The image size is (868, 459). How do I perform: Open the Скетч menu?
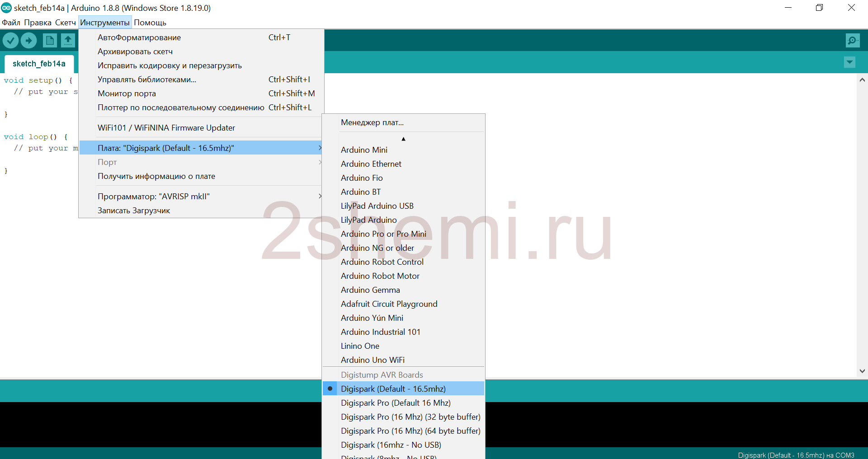(66, 23)
